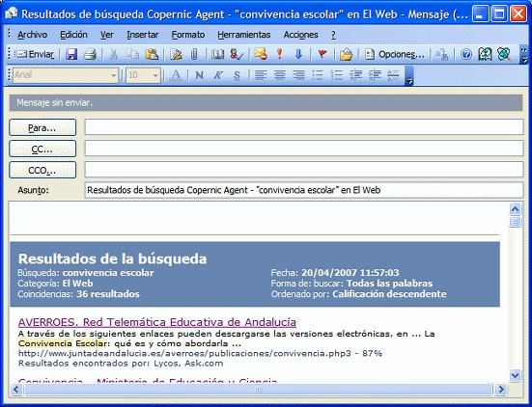Click the Copernic search magnifier icon
This screenshot has height=407, width=532.
point(504,54)
